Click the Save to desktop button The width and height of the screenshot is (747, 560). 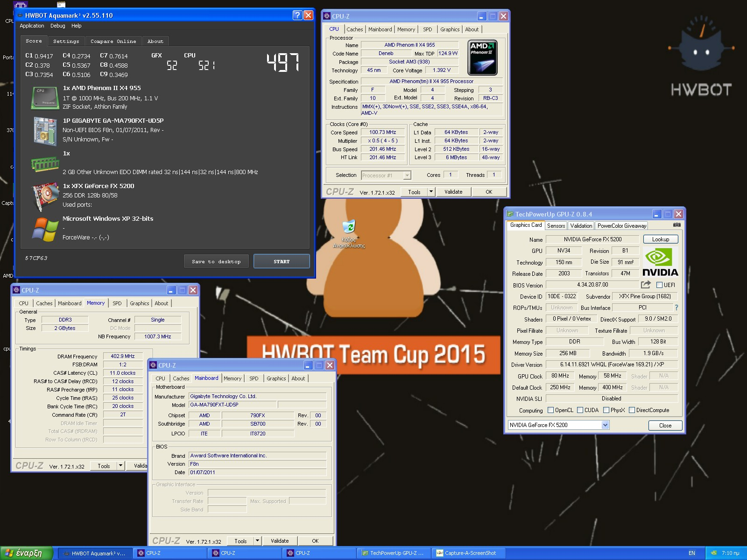click(x=216, y=261)
